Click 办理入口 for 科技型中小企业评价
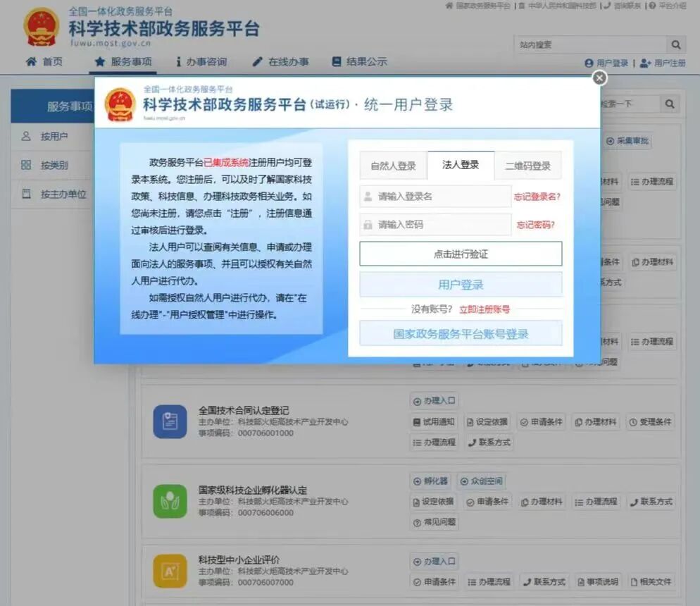This screenshot has height=606, width=700. [x=433, y=562]
